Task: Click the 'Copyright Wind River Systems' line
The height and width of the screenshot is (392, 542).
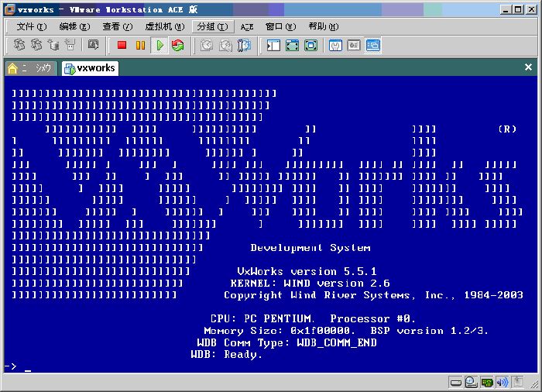Action: (x=373, y=295)
